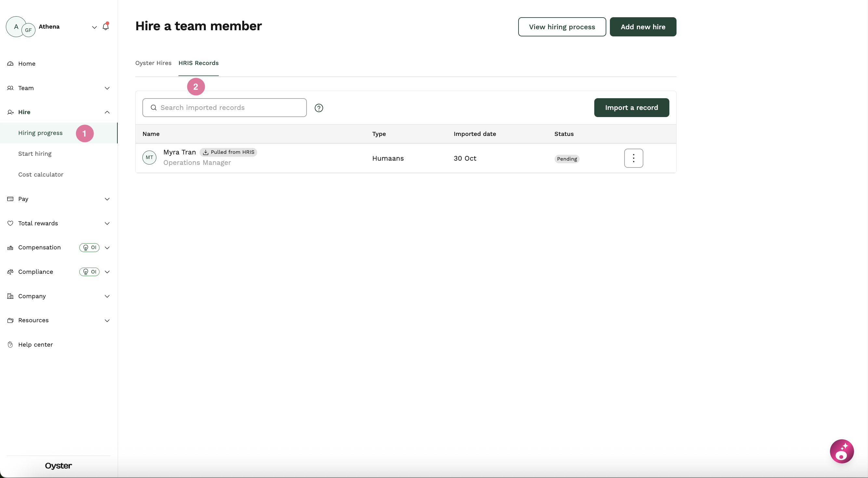Click Import a record button
The width and height of the screenshot is (868, 478).
631,108
